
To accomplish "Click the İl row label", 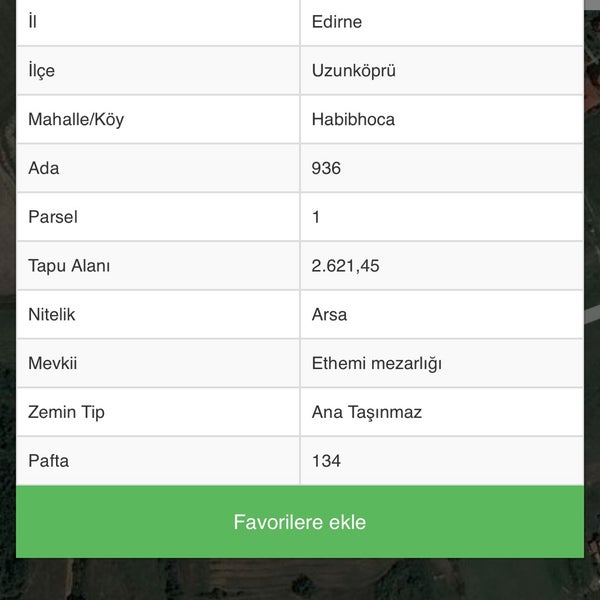I will pyautogui.click(x=158, y=22).
